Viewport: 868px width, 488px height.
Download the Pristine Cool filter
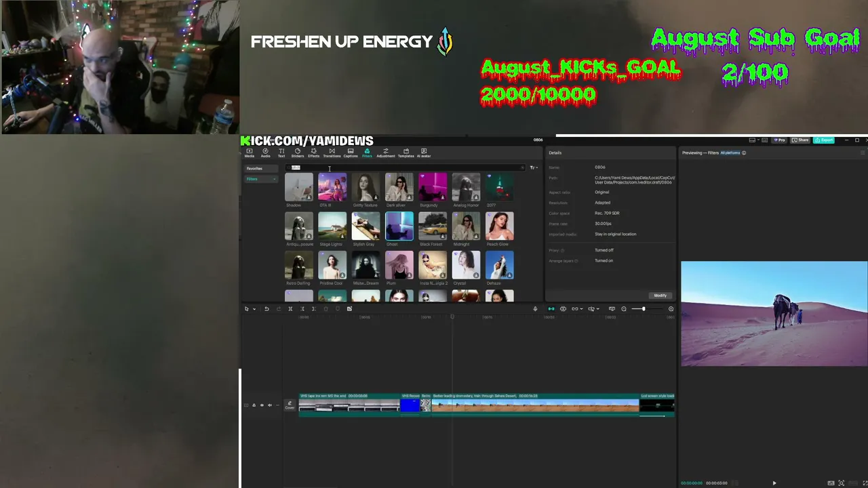pyautogui.click(x=342, y=276)
